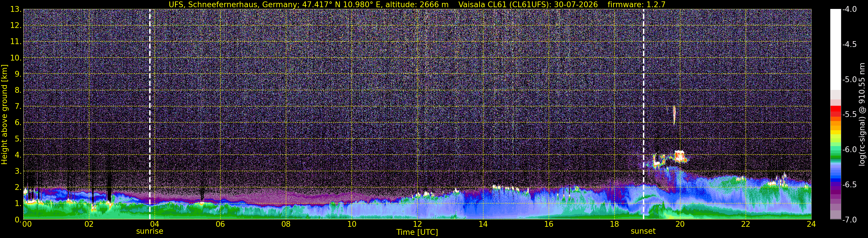Click the '24' time tick label
Viewport: 868px width, 238px height.
[x=811, y=224]
